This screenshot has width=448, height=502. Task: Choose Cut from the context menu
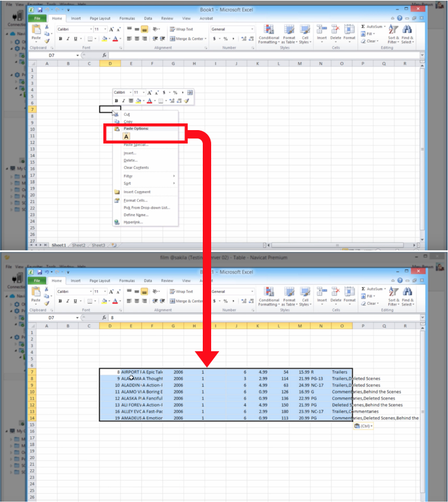tap(127, 114)
